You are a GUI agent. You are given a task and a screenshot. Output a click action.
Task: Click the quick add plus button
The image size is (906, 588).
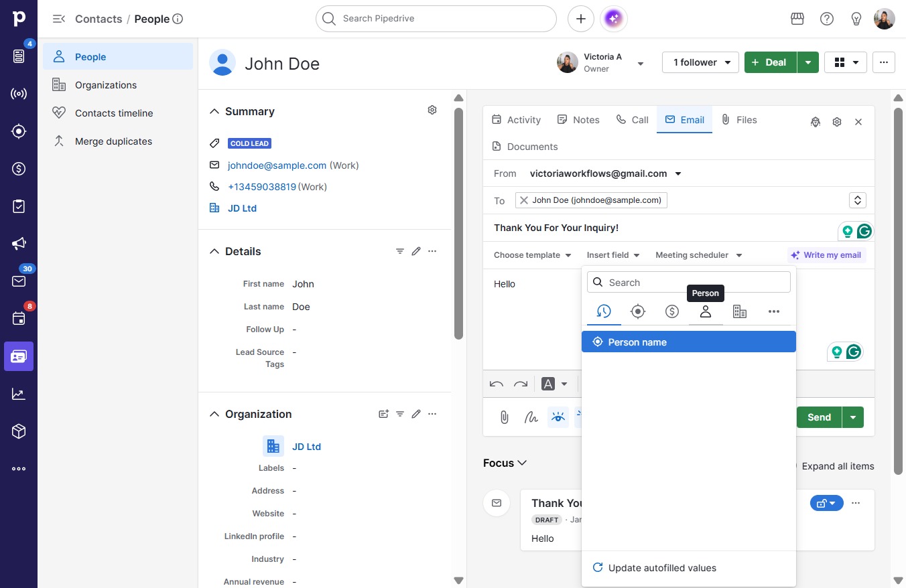[581, 19]
